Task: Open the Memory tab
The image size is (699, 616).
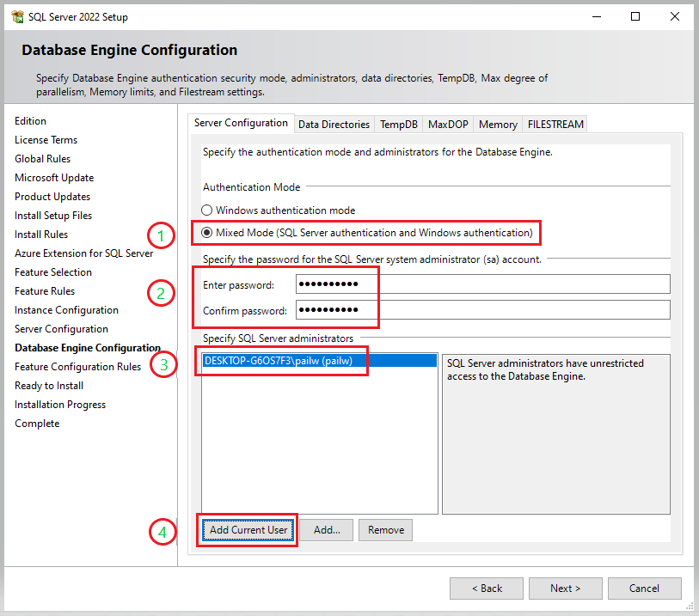Action: (x=498, y=125)
